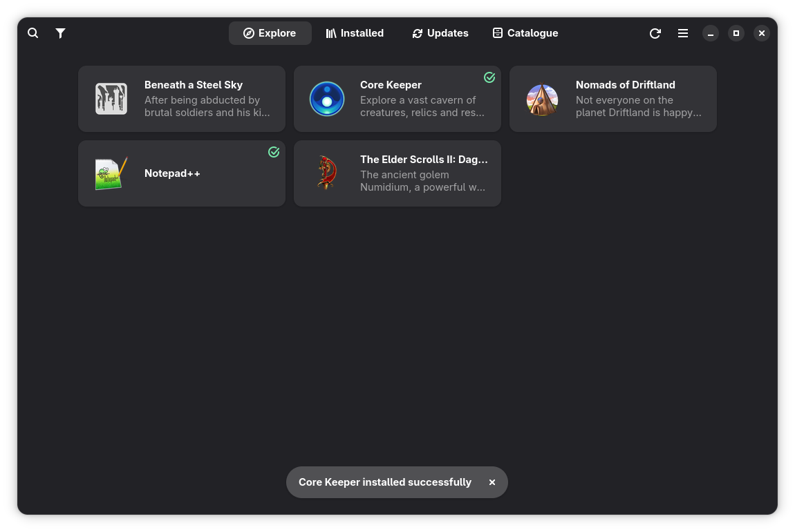This screenshot has width=795, height=532.
Task: Click the Core Keeper blue orb icon
Action: [327, 98]
